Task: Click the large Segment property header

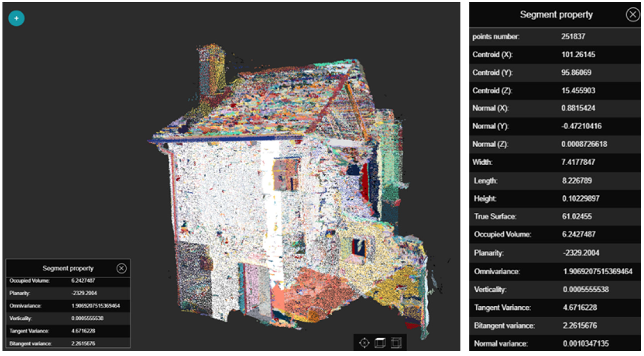Action: point(556,15)
